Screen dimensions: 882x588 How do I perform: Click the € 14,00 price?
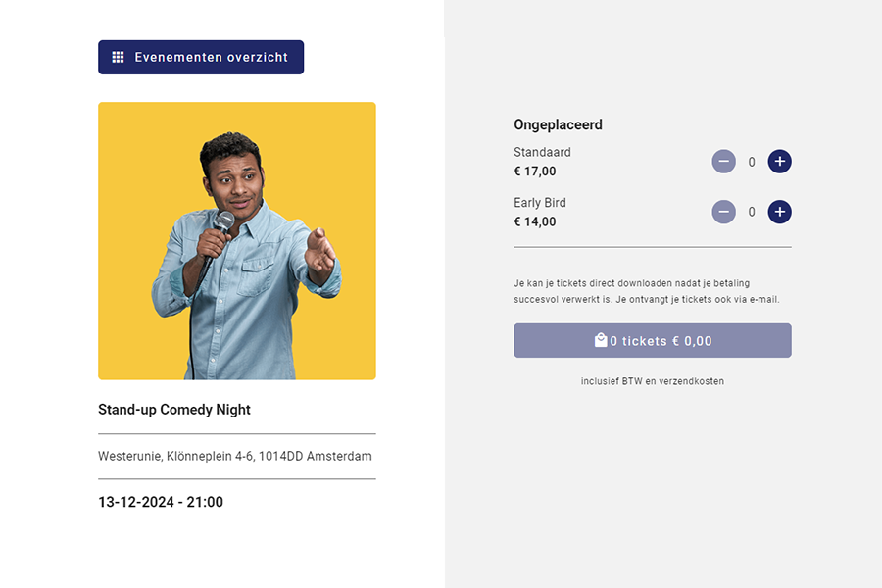pyautogui.click(x=535, y=221)
